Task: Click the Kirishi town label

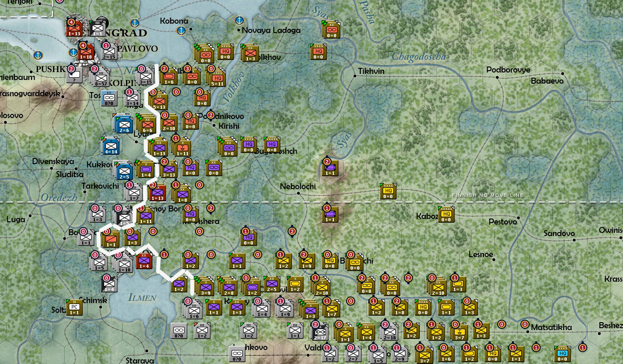Action: point(229,126)
